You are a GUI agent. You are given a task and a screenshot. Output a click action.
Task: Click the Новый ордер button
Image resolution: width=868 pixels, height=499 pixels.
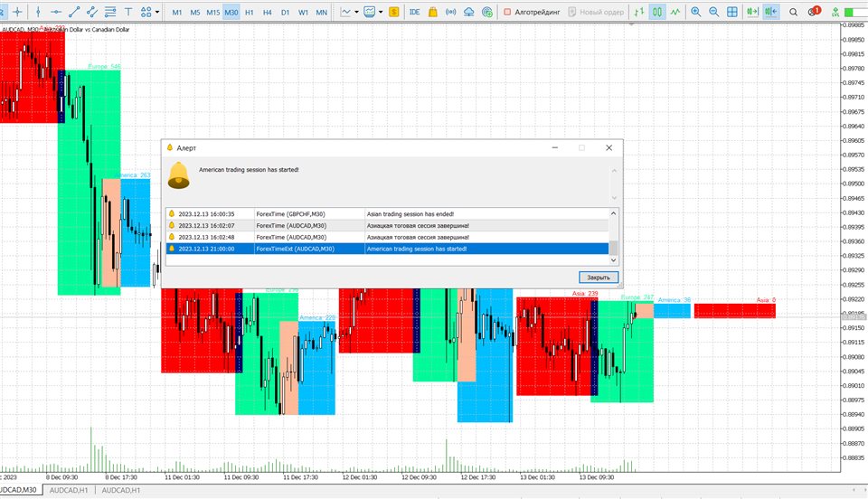pyautogui.click(x=596, y=12)
